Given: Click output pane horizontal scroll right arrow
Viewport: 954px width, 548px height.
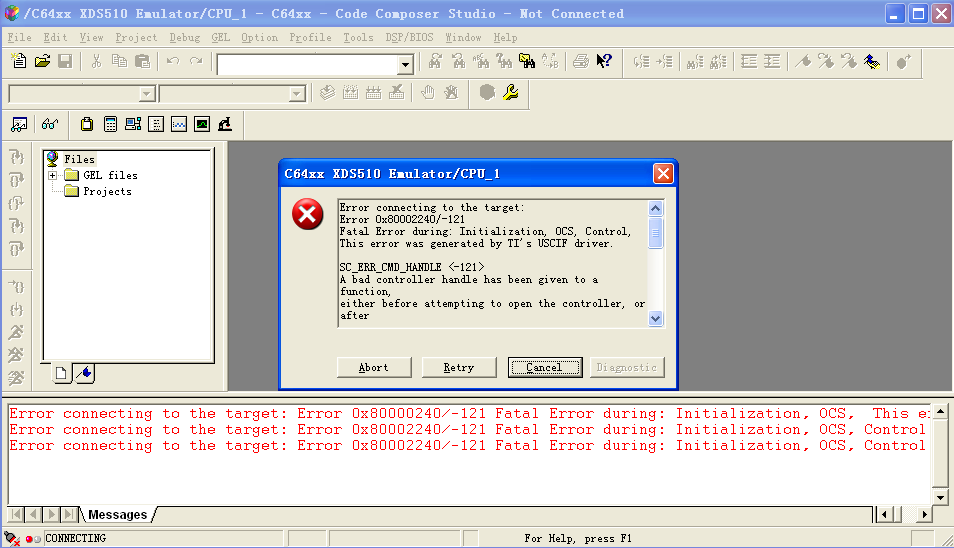Looking at the screenshot, I should click(925, 515).
